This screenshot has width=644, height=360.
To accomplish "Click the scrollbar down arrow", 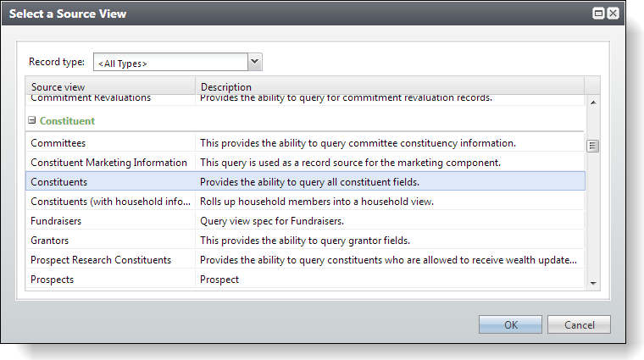I will tap(593, 283).
